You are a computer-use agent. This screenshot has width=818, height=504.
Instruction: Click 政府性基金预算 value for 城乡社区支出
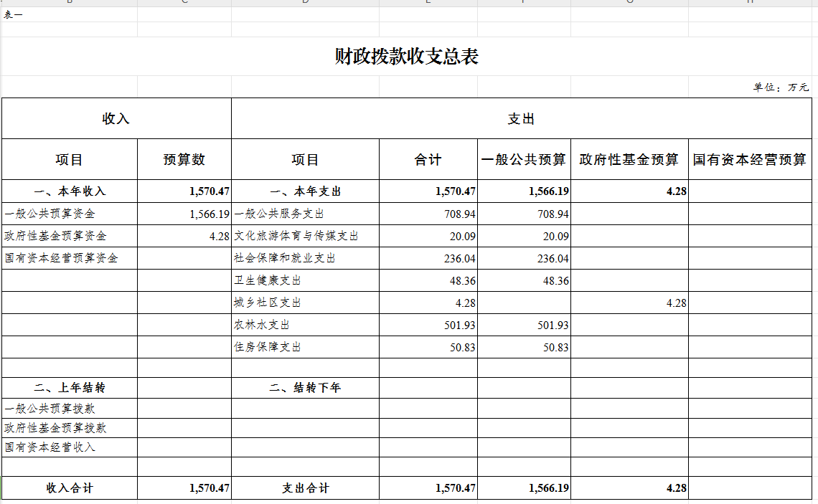coord(630,303)
